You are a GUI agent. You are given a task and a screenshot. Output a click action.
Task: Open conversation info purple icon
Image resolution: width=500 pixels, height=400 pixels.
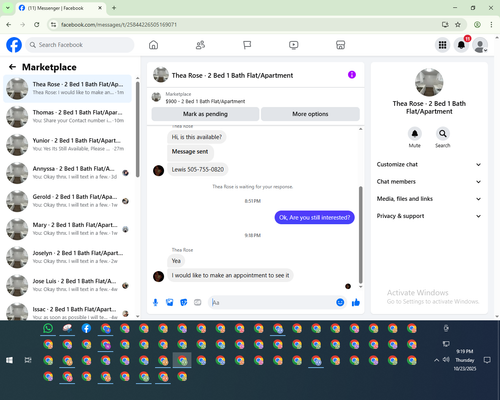(x=352, y=75)
